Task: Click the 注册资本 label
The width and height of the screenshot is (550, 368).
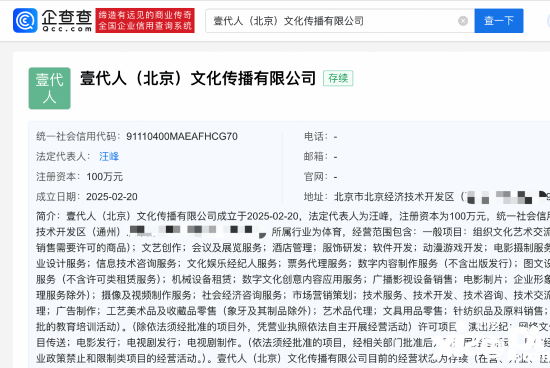Action: coord(58,177)
